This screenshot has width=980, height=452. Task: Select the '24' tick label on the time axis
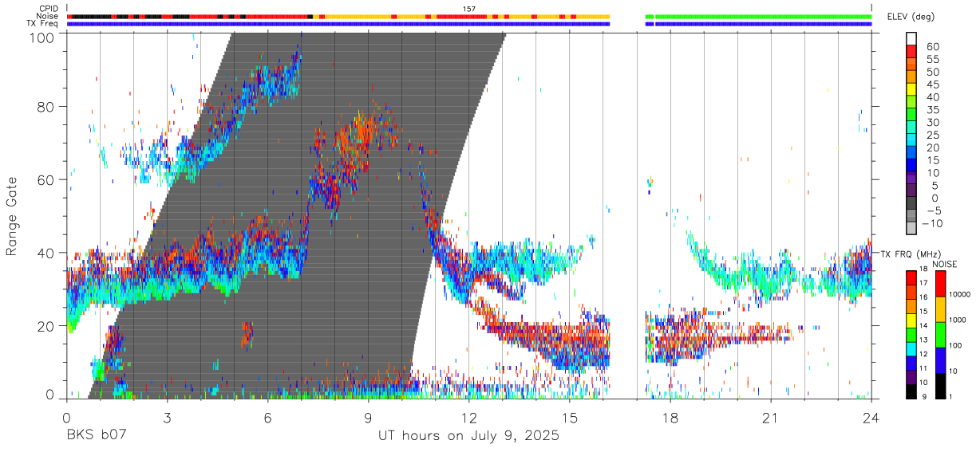click(x=871, y=418)
